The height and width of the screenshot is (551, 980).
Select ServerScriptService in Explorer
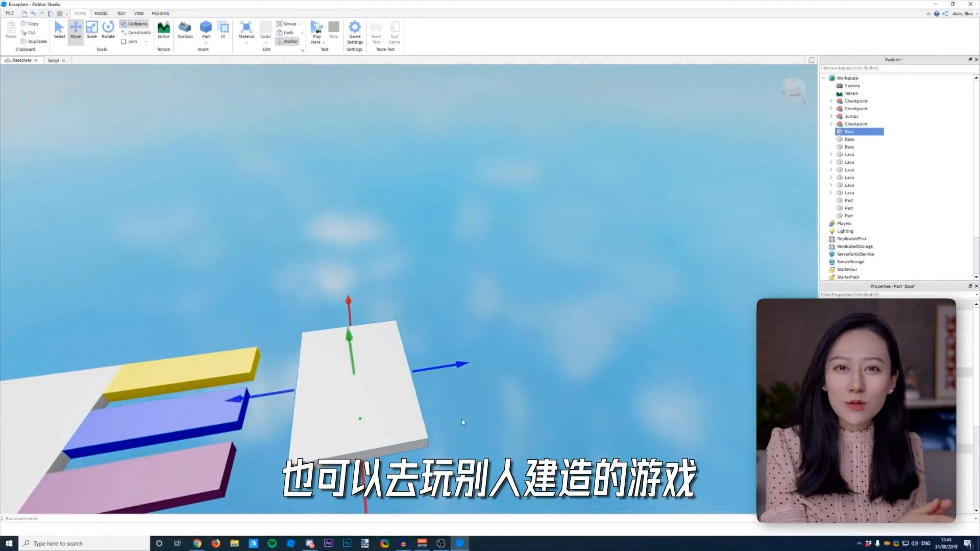pos(855,254)
